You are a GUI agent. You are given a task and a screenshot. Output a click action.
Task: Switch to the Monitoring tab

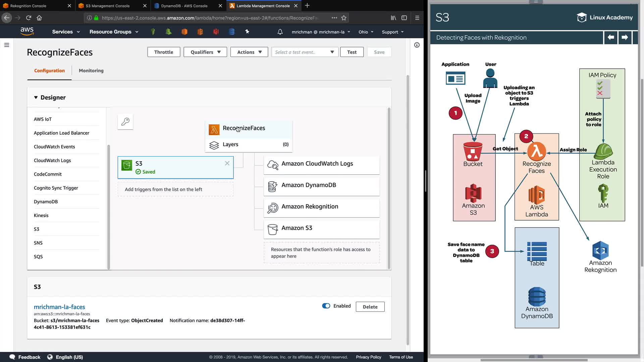(91, 70)
